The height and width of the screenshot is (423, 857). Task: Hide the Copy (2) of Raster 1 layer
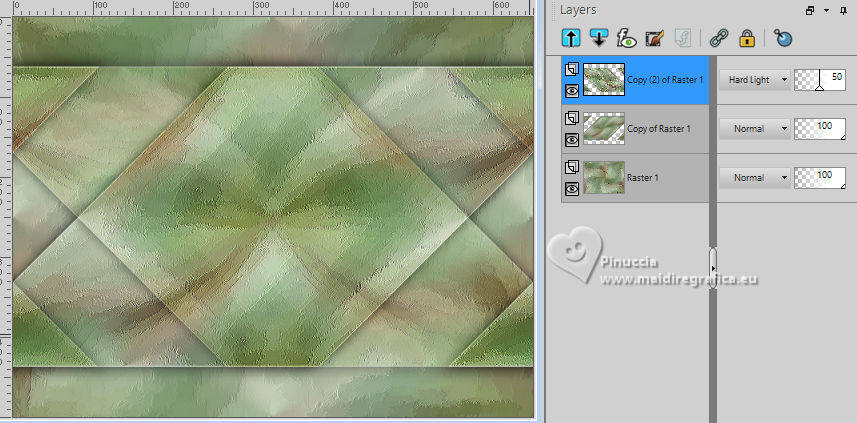[x=572, y=91]
